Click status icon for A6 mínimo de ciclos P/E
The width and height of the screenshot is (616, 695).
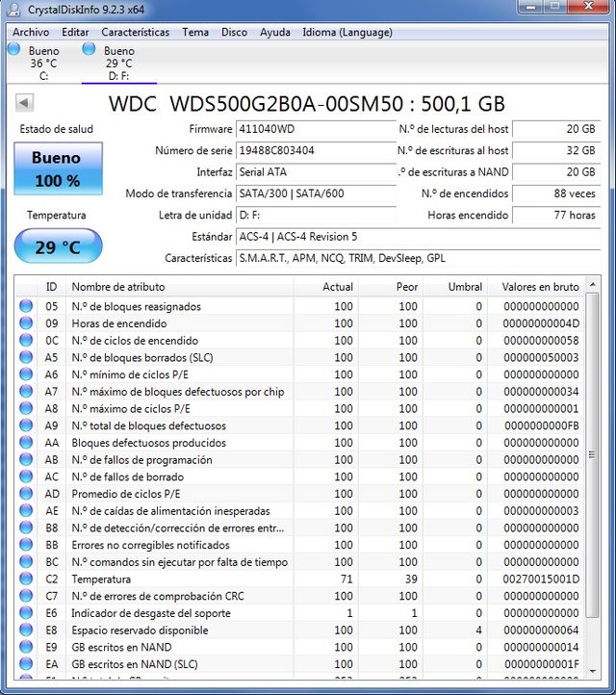(26, 374)
